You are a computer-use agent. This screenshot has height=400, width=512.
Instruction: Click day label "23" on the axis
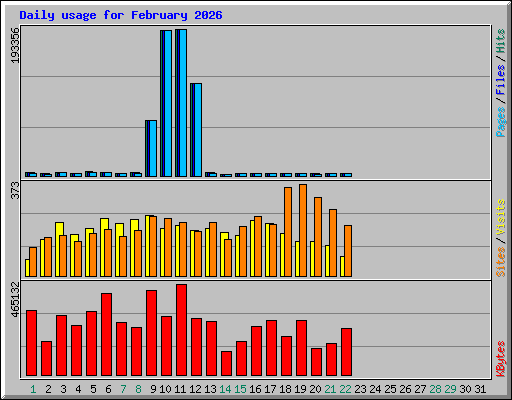(x=360, y=389)
